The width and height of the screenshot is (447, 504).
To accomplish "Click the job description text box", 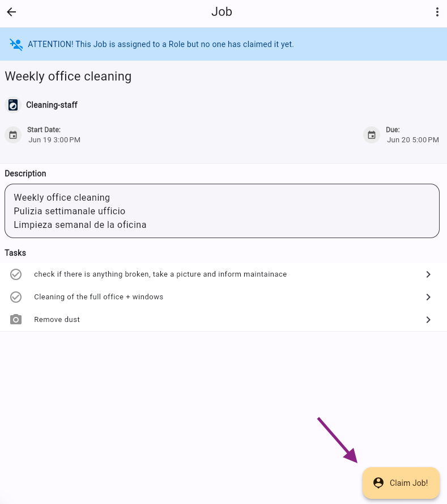I will pyautogui.click(x=222, y=211).
